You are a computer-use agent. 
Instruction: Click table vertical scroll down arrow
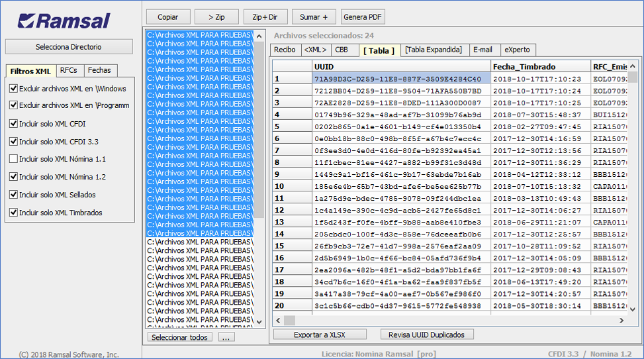pos(633,309)
